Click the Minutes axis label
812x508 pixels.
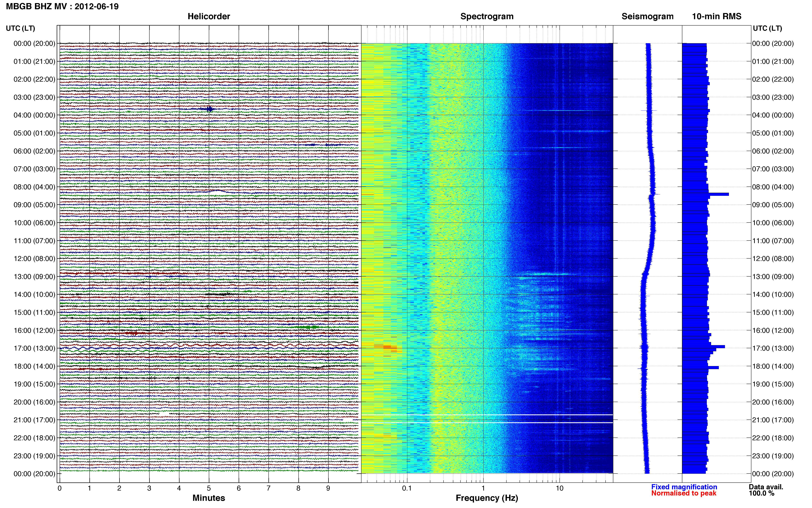click(x=209, y=498)
